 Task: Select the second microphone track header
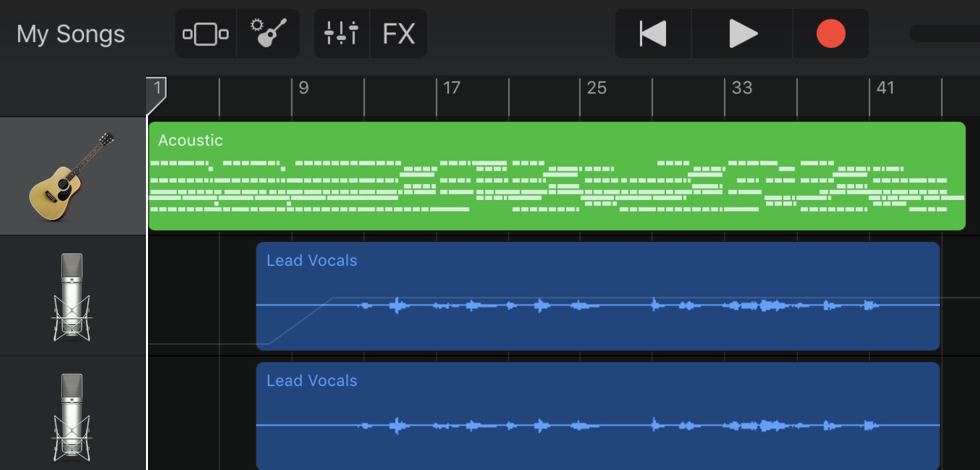point(73,414)
